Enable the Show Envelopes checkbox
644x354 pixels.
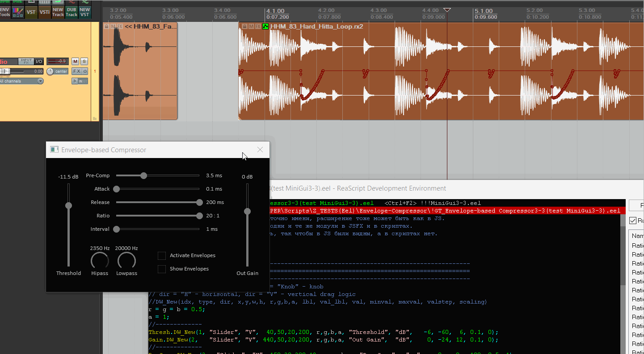point(162,269)
